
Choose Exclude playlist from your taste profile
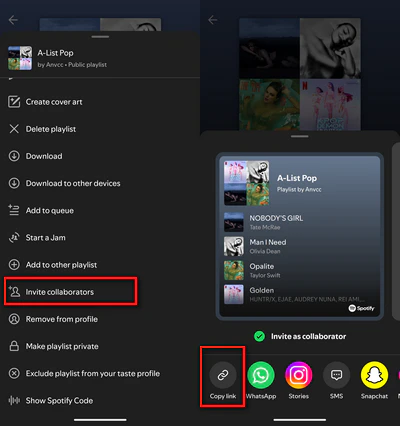click(93, 373)
